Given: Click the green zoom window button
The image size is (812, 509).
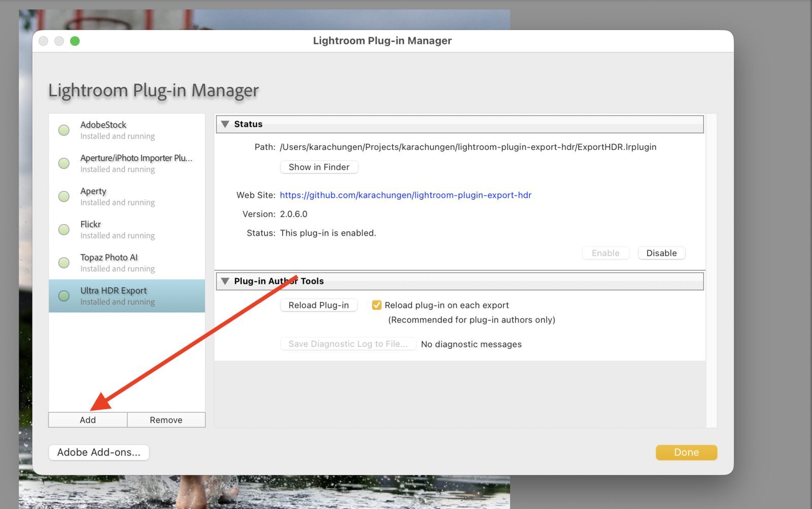Looking at the screenshot, I should click(x=75, y=41).
